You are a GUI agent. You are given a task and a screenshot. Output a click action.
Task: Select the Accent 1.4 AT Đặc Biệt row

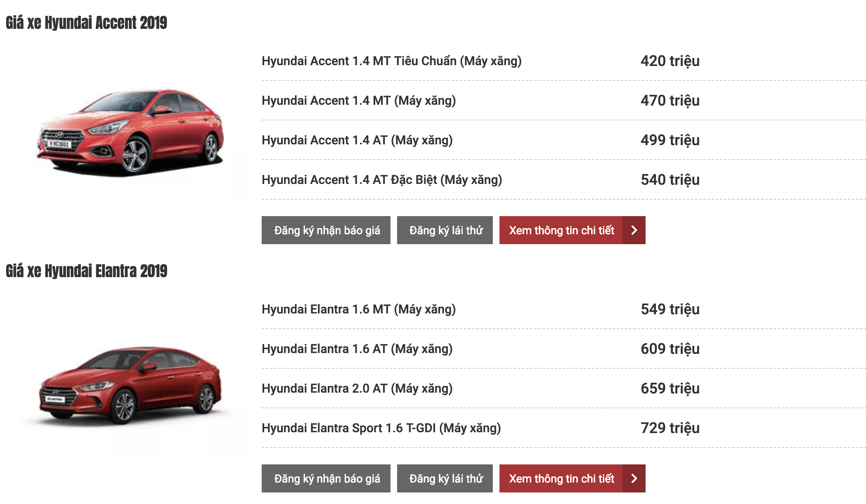[382, 180]
